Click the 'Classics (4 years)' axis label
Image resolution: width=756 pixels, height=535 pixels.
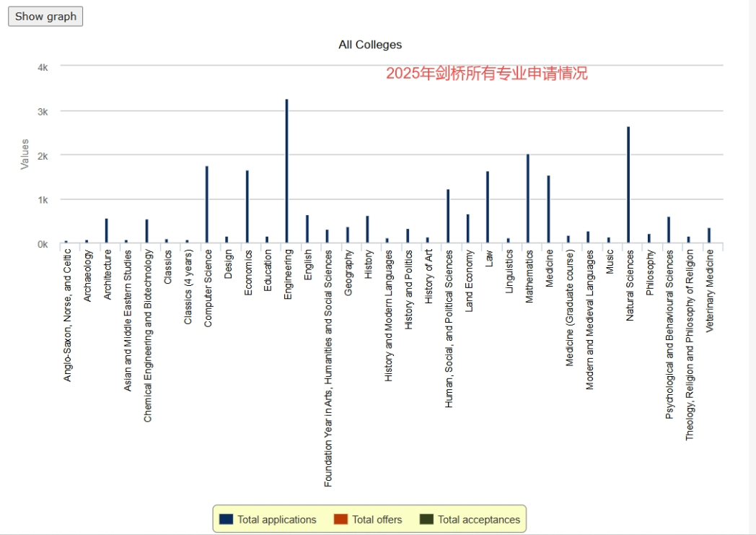pyautogui.click(x=188, y=287)
